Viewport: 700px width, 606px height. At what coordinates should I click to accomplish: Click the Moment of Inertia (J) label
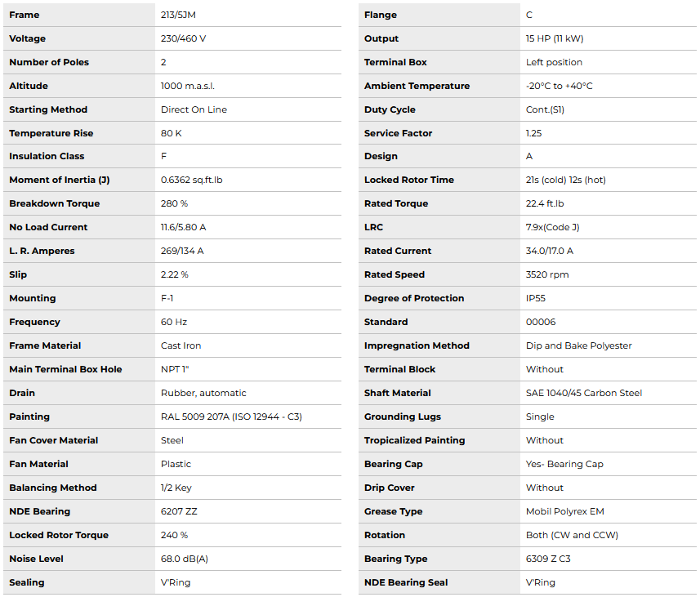59,180
